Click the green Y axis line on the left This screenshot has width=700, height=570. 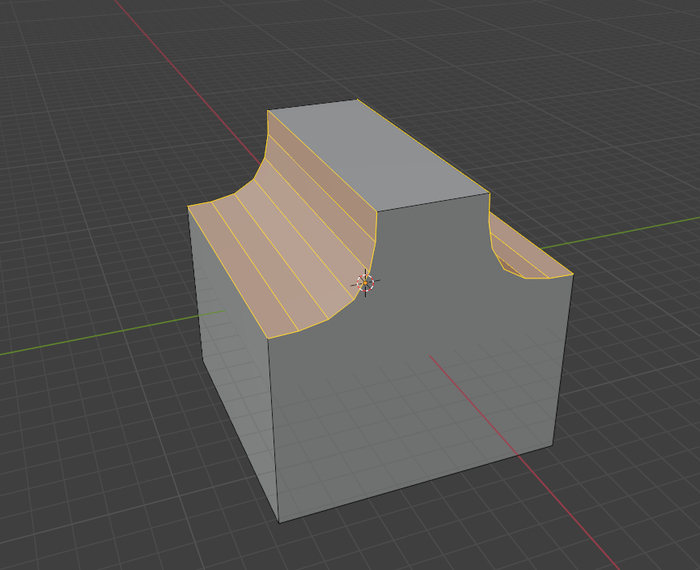coord(100,337)
